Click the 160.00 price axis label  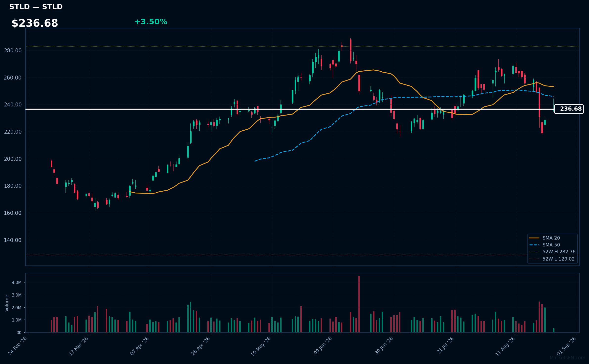tap(13, 213)
